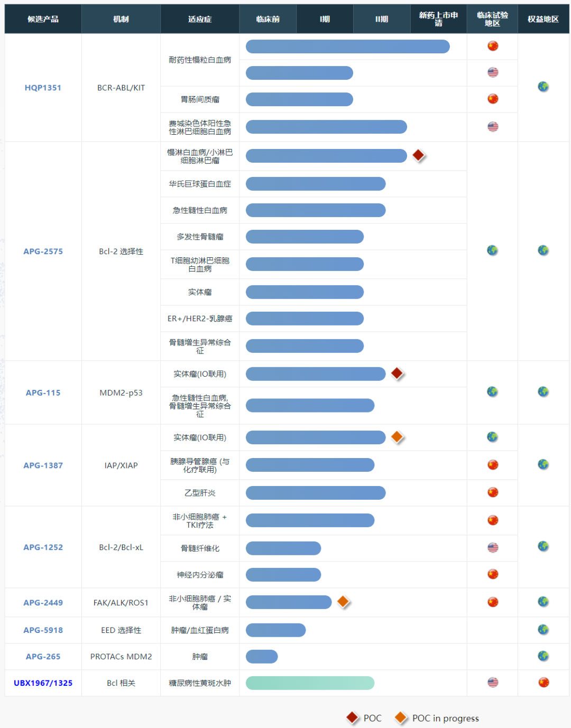Screen dimensions: 571x728
Task: Click the rights-region globe icon for APG-2449
Action: [543, 602]
